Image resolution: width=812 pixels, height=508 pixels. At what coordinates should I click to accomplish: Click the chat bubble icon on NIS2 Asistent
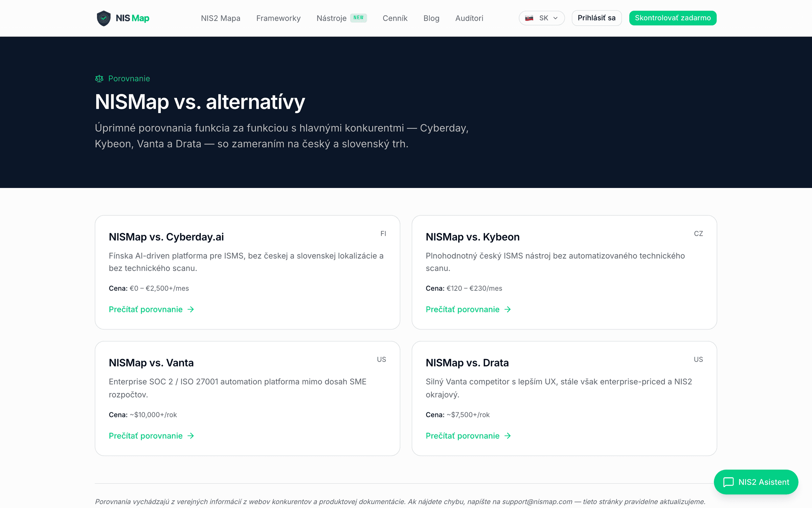pos(728,482)
